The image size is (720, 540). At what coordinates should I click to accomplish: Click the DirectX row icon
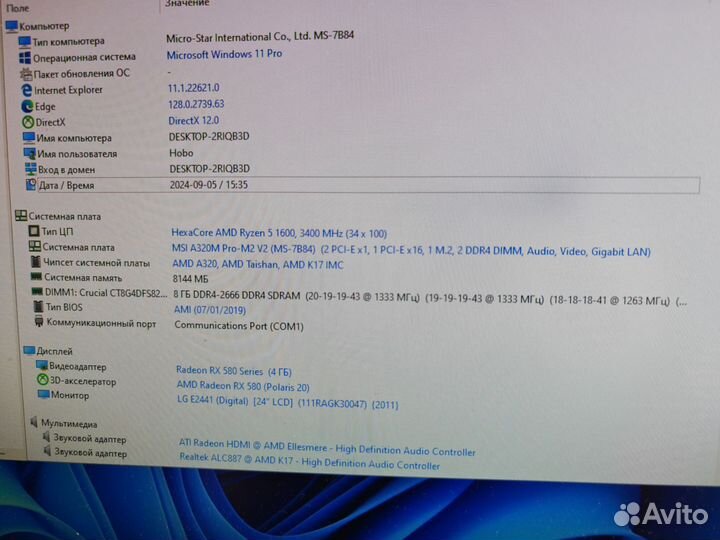coord(28,122)
